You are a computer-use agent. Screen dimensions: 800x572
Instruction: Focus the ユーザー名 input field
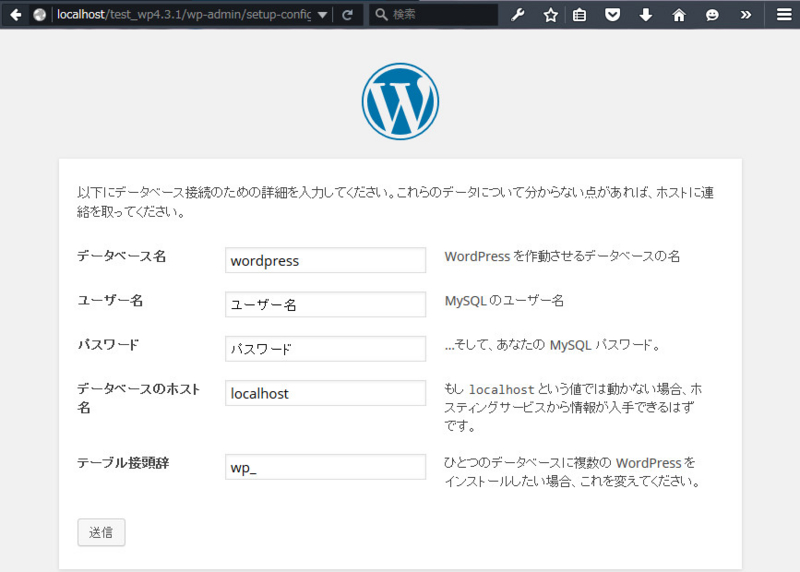click(x=326, y=305)
